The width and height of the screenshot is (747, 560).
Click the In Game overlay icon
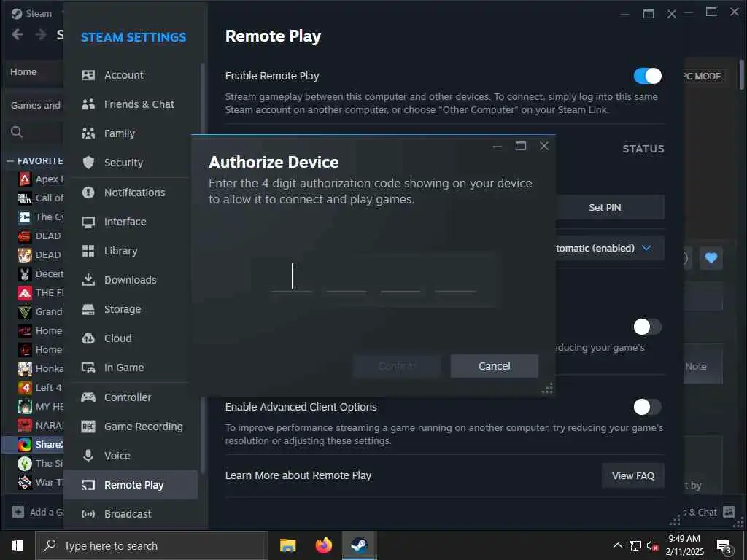[x=88, y=367]
